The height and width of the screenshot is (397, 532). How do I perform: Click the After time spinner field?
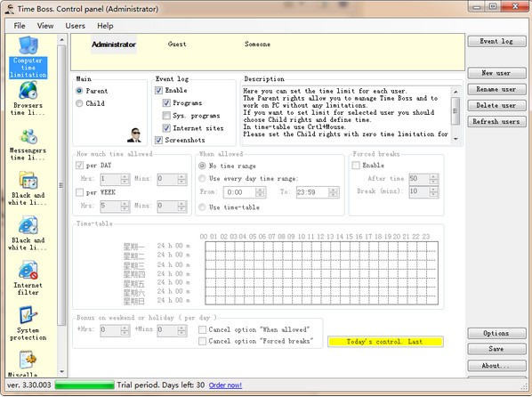coord(423,179)
